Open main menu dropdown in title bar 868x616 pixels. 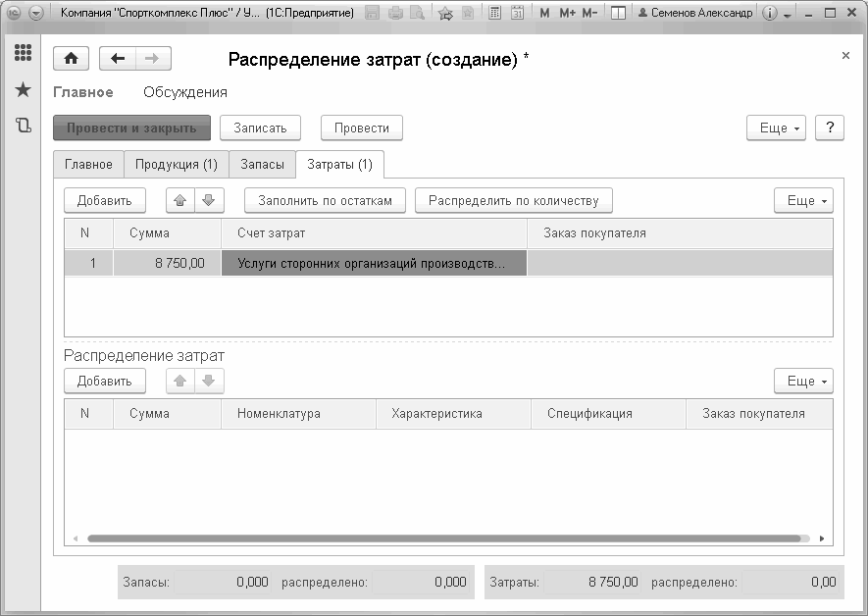(36, 13)
